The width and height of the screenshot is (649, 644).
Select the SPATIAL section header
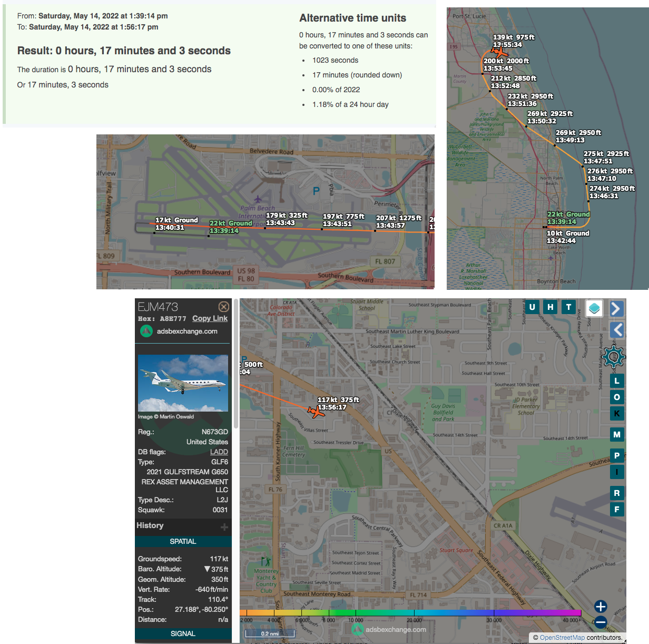click(183, 541)
